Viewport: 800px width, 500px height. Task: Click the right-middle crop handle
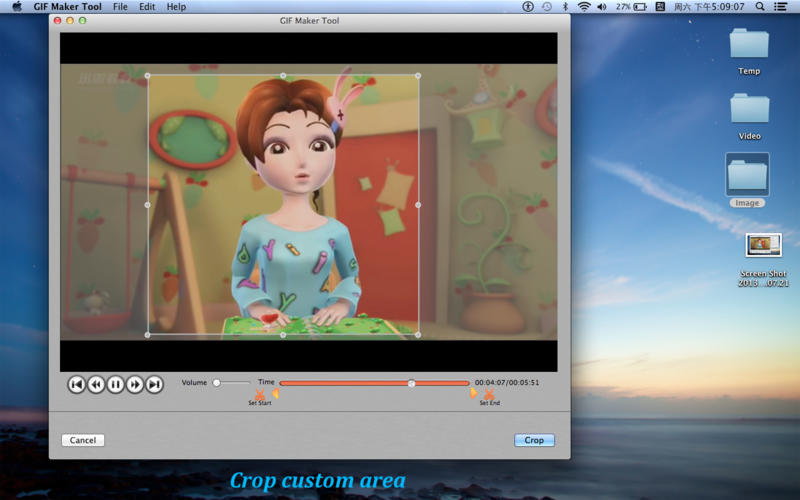click(x=418, y=205)
